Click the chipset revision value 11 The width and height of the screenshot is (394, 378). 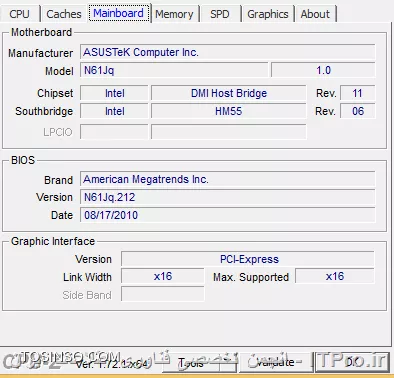357,93
